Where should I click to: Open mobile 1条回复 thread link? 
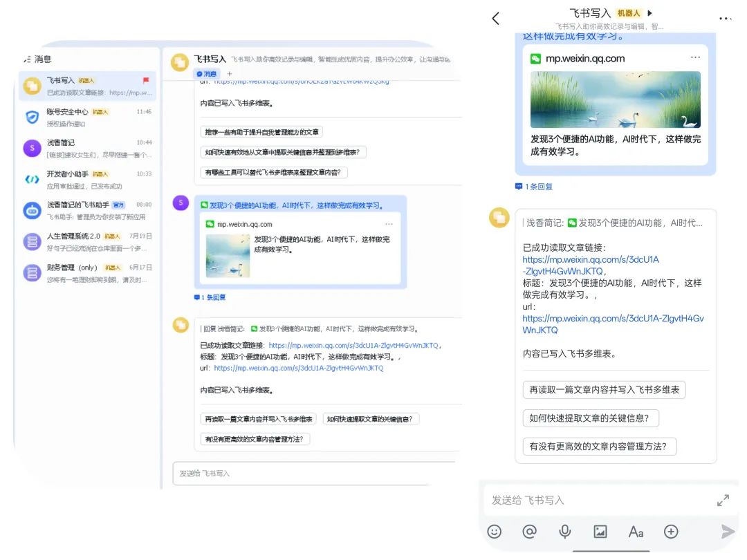[x=534, y=187]
